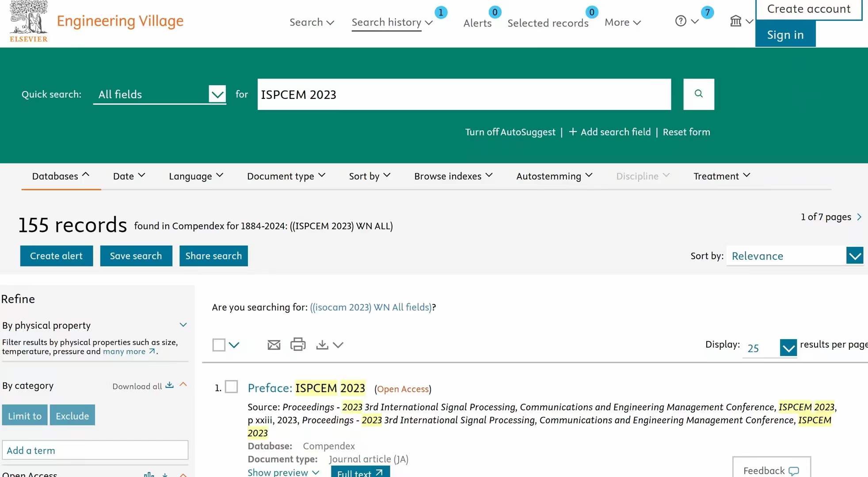
Task: Click the Share search button
Action: click(213, 256)
